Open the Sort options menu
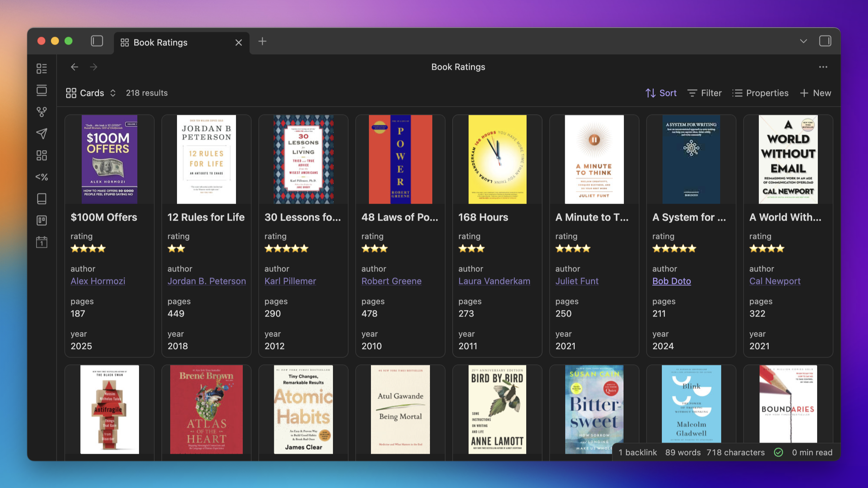Viewport: 868px width, 488px height. pyautogui.click(x=661, y=93)
